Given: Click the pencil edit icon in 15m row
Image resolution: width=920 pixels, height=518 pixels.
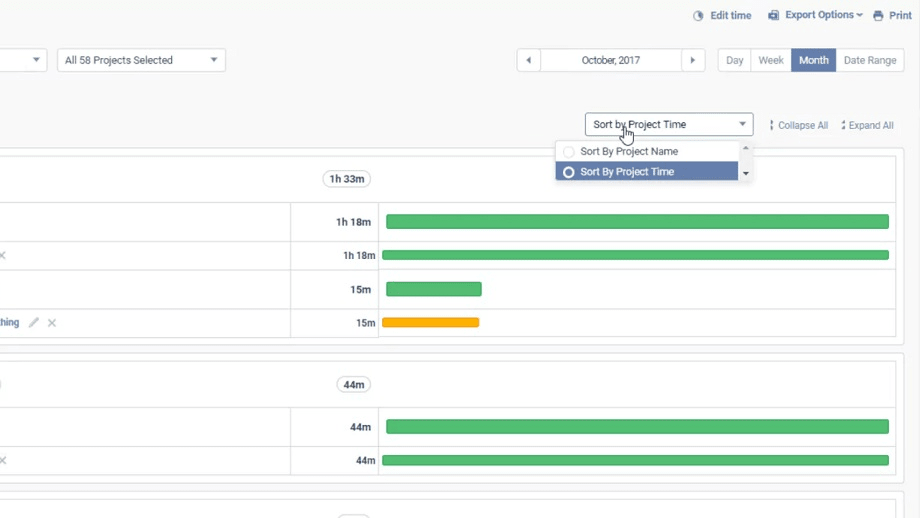Looking at the screenshot, I should 34,322.
